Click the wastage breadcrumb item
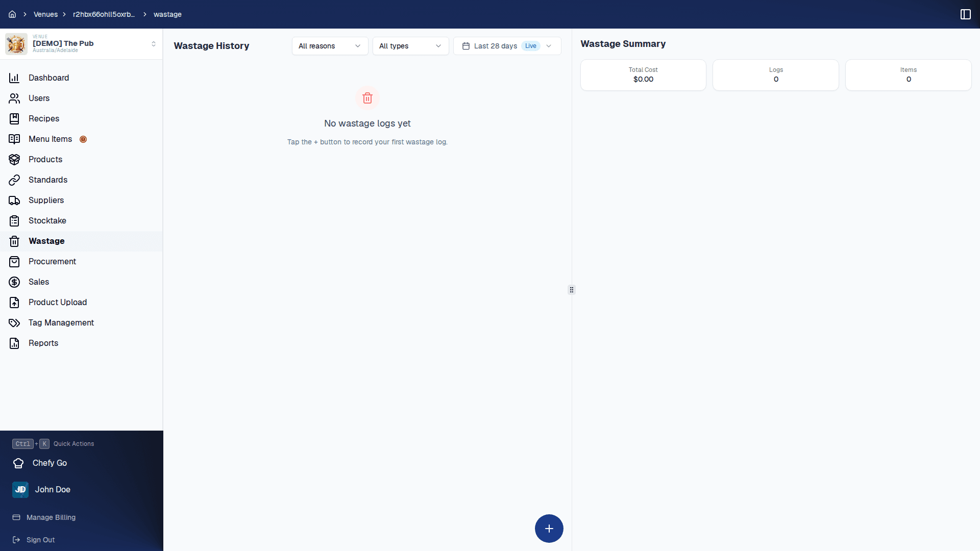The height and width of the screenshot is (551, 980). [x=167, y=14]
